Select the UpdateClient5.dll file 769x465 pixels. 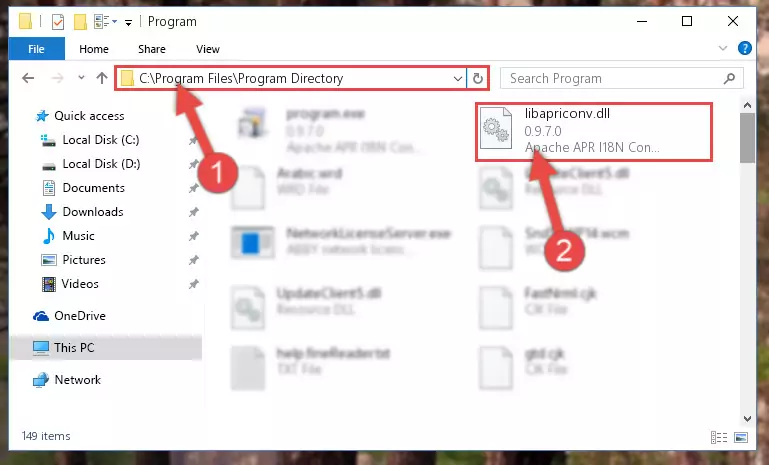point(307,307)
